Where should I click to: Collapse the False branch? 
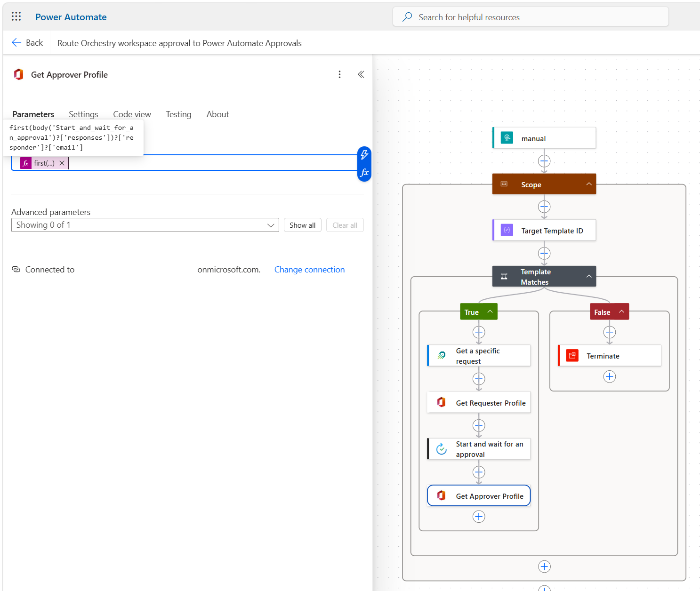(x=621, y=311)
